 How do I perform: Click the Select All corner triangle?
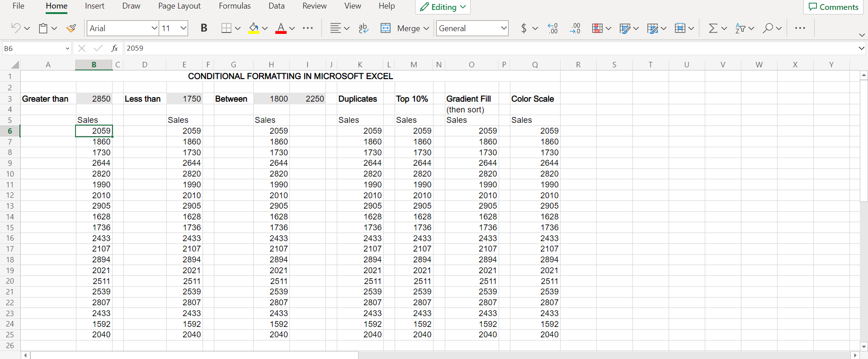[x=15, y=65]
